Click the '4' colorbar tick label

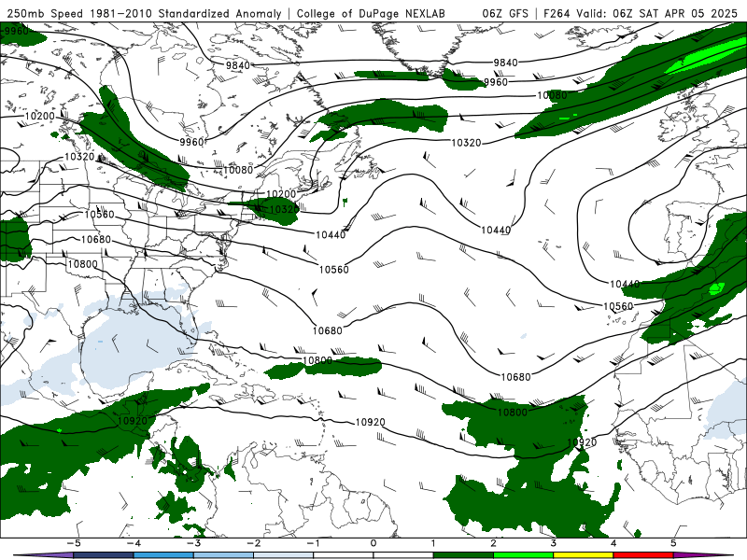[x=613, y=543]
